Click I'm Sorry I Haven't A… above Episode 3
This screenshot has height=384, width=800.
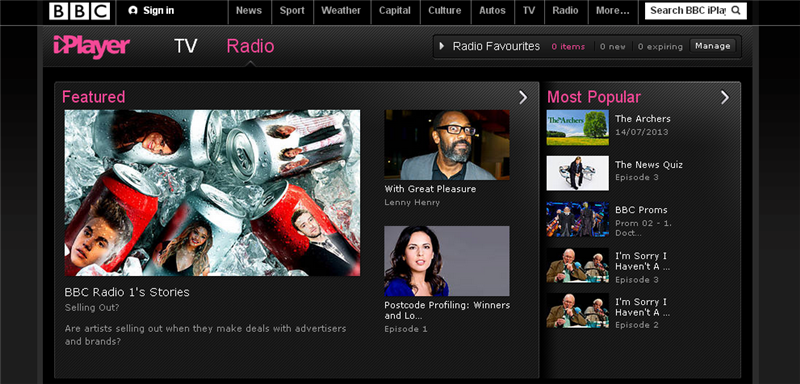tap(642, 261)
